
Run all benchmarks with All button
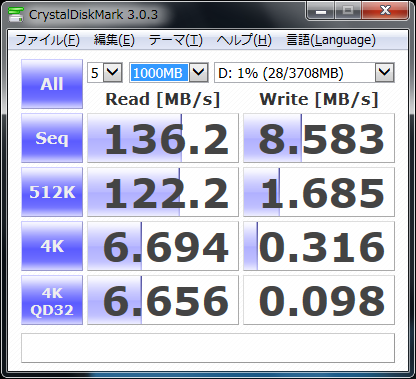coord(52,84)
